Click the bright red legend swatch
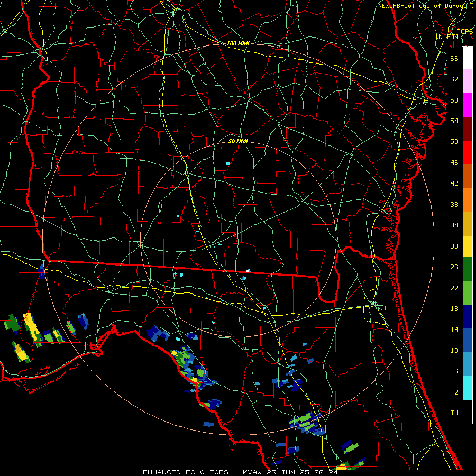Viewport: 476px width, 476px height. [x=467, y=152]
